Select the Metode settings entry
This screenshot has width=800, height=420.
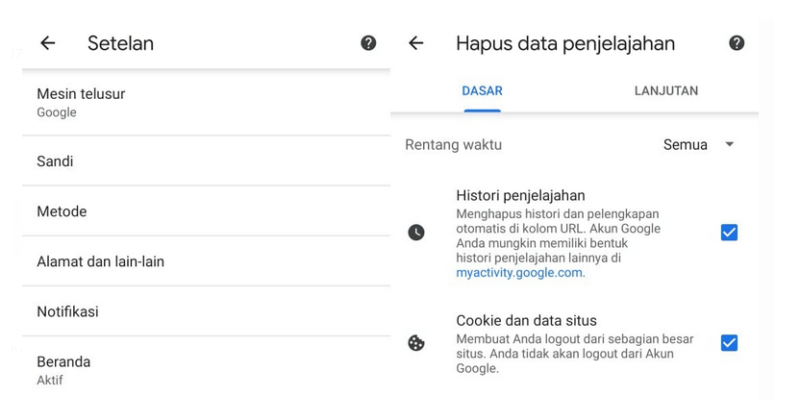[206, 211]
